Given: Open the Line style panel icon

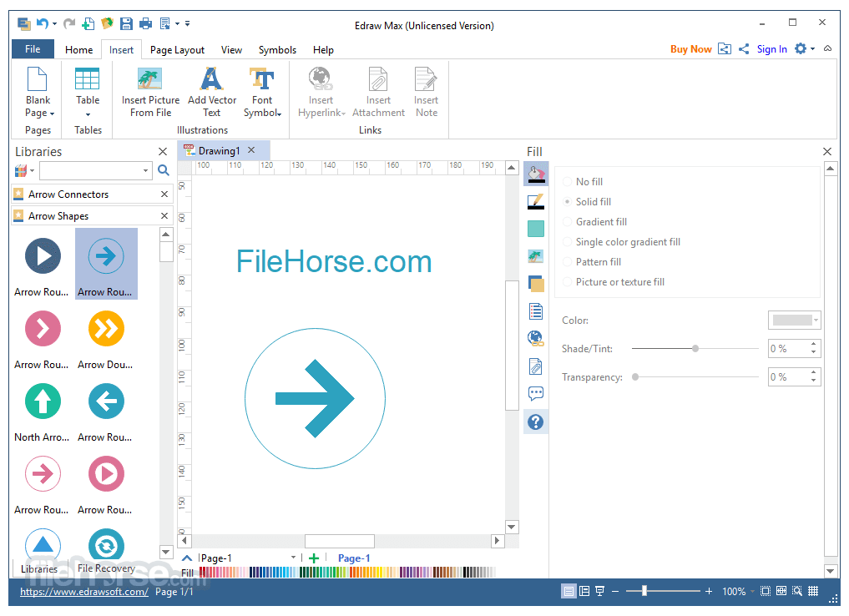Looking at the screenshot, I should tap(535, 202).
